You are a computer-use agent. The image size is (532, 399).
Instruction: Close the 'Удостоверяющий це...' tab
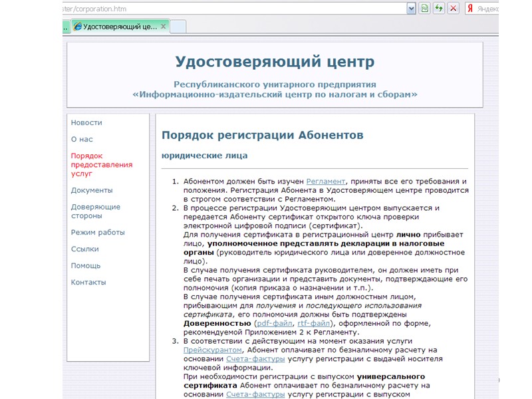[163, 26]
